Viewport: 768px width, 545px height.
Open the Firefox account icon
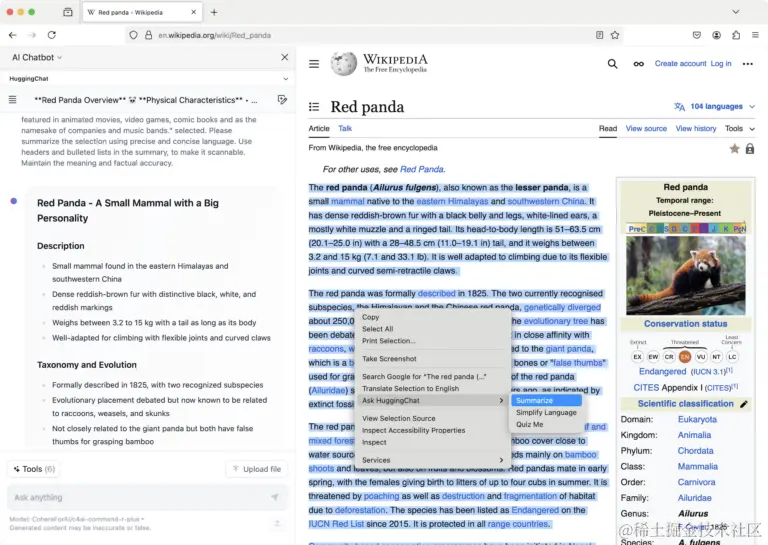(x=717, y=35)
